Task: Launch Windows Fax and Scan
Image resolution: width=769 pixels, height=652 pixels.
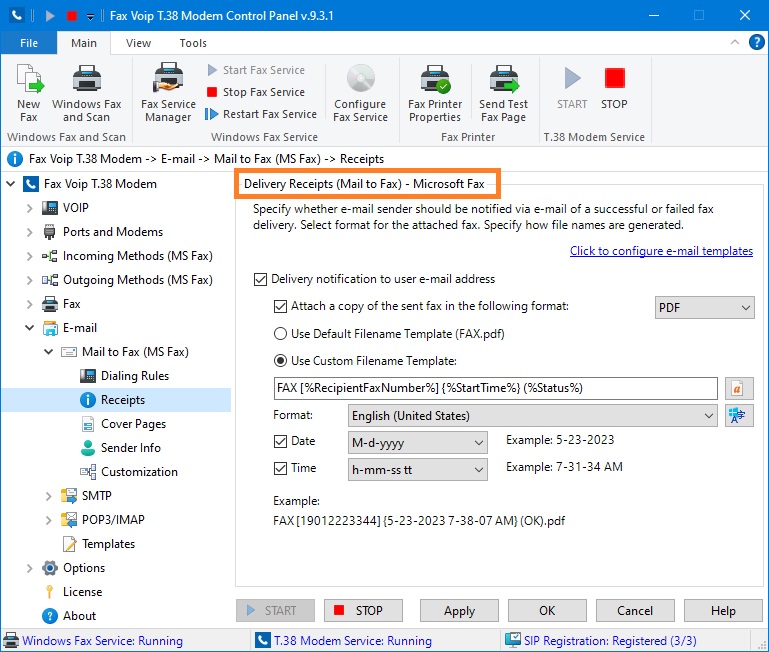Action: 86,93
